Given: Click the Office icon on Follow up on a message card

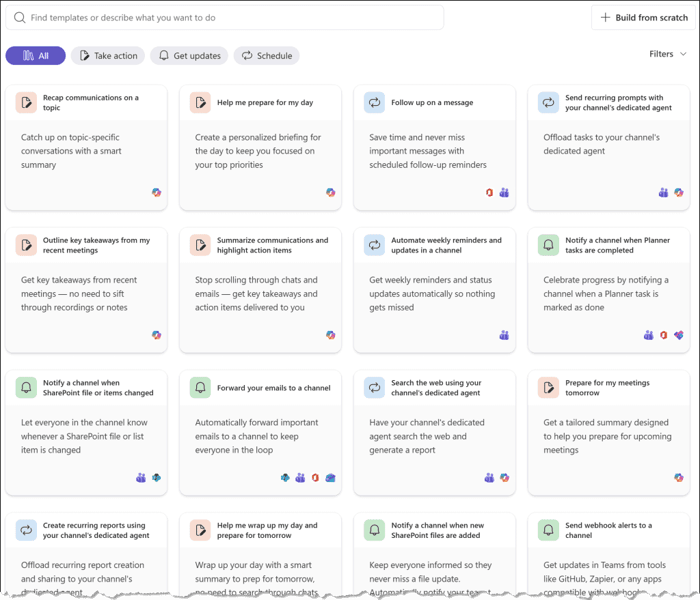Looking at the screenshot, I should coord(489,192).
